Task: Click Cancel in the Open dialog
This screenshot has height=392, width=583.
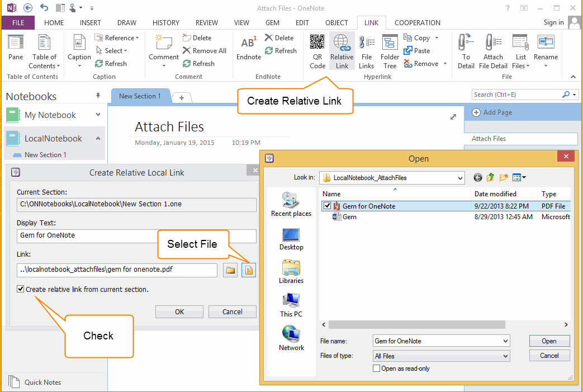Action: [x=549, y=356]
